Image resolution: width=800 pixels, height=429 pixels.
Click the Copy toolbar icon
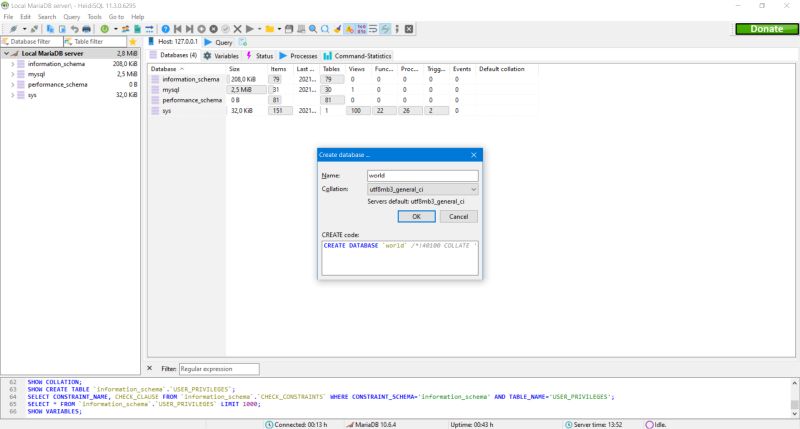point(50,29)
